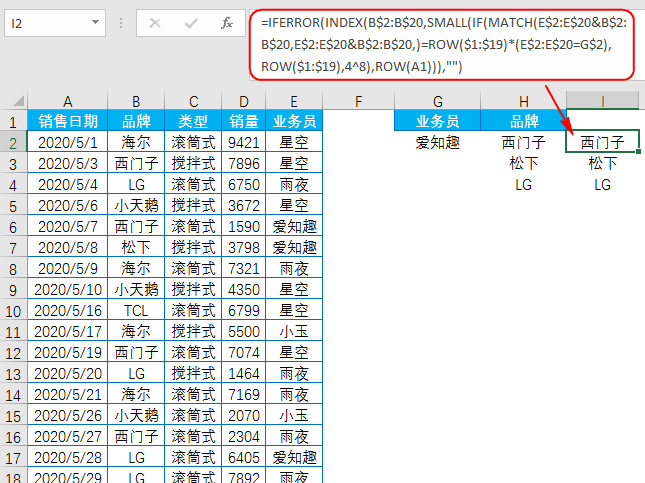
Task: Select column F header
Action: coord(359,101)
